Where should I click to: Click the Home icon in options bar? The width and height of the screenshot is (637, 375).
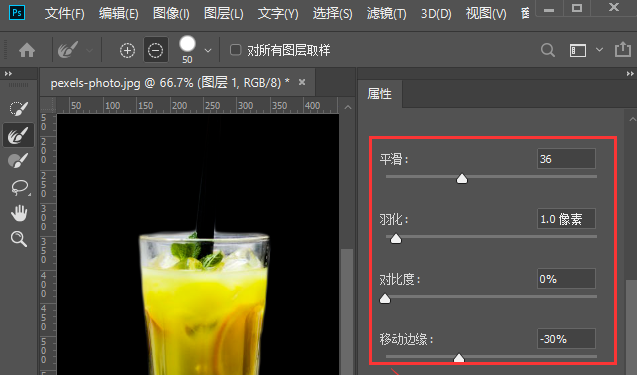pos(27,50)
